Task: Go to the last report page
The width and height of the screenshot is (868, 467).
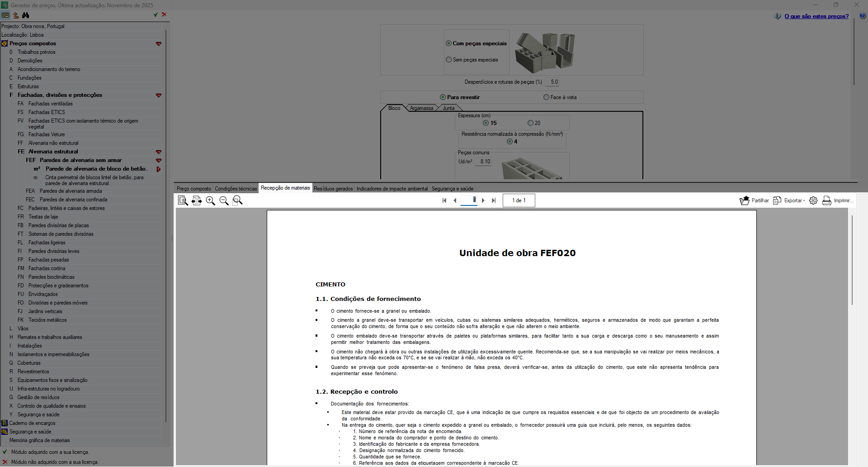Action: [x=494, y=200]
